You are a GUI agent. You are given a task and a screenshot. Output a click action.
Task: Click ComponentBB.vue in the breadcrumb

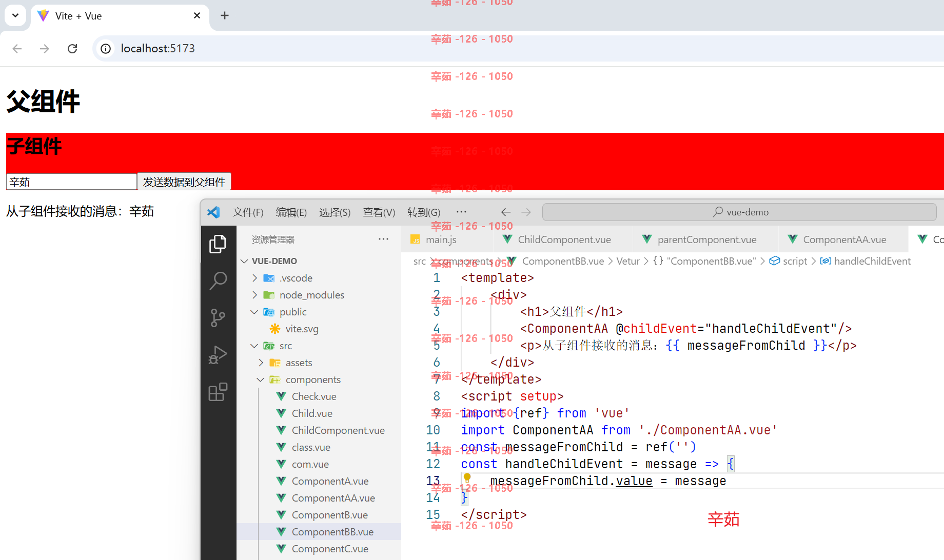click(x=563, y=261)
